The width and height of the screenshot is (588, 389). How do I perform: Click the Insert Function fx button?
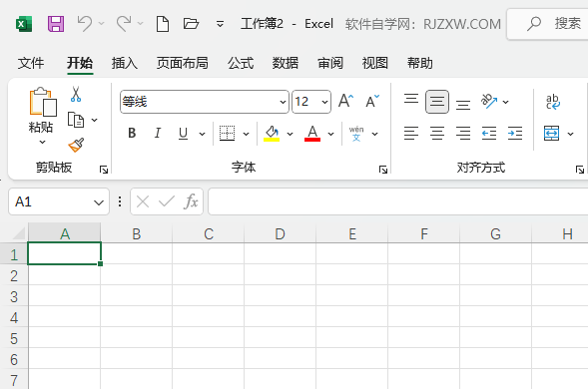191,202
